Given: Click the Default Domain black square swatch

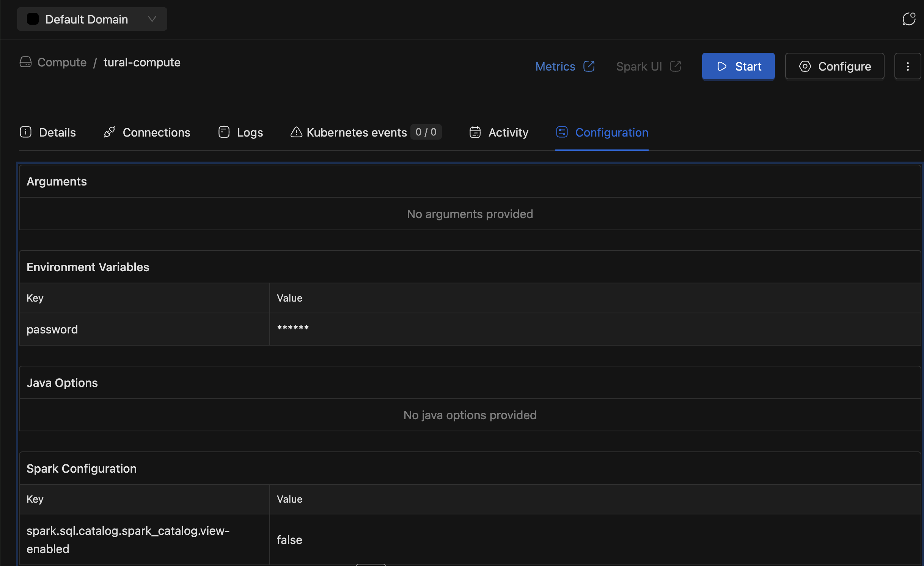Looking at the screenshot, I should coord(33,19).
